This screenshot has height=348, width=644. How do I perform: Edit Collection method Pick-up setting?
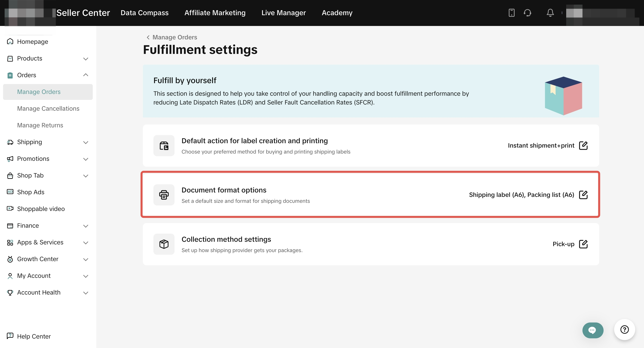click(x=583, y=244)
